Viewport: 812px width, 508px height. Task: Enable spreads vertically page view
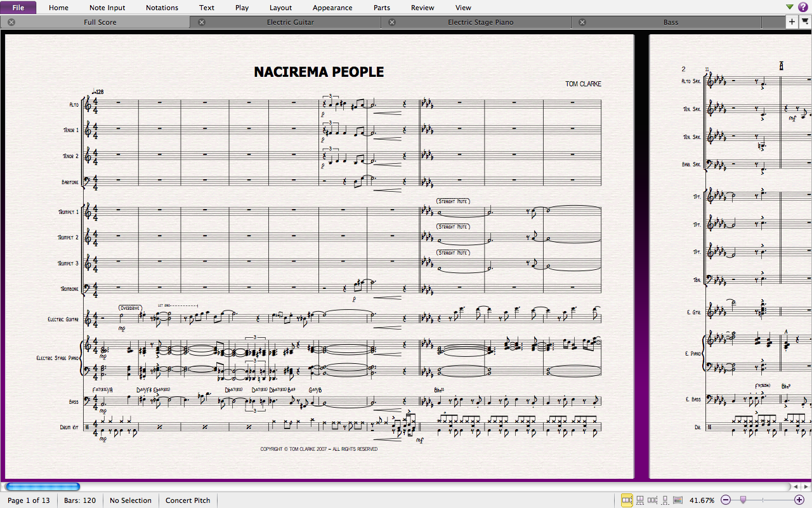[640, 500]
